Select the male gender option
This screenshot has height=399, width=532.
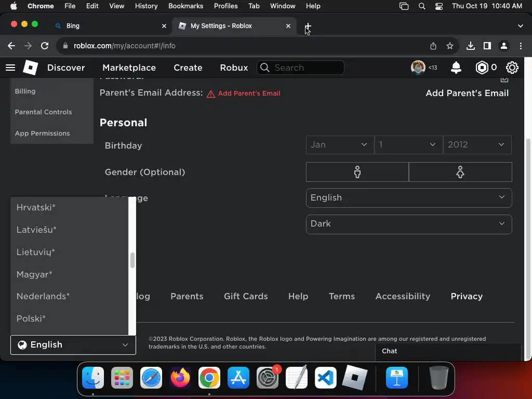pyautogui.click(x=357, y=172)
